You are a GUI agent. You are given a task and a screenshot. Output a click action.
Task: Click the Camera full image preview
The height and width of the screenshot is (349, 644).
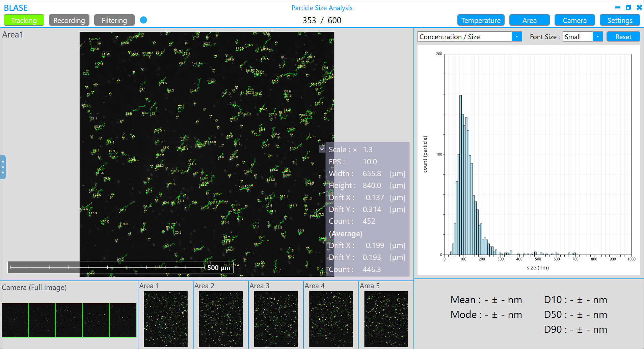pos(69,320)
